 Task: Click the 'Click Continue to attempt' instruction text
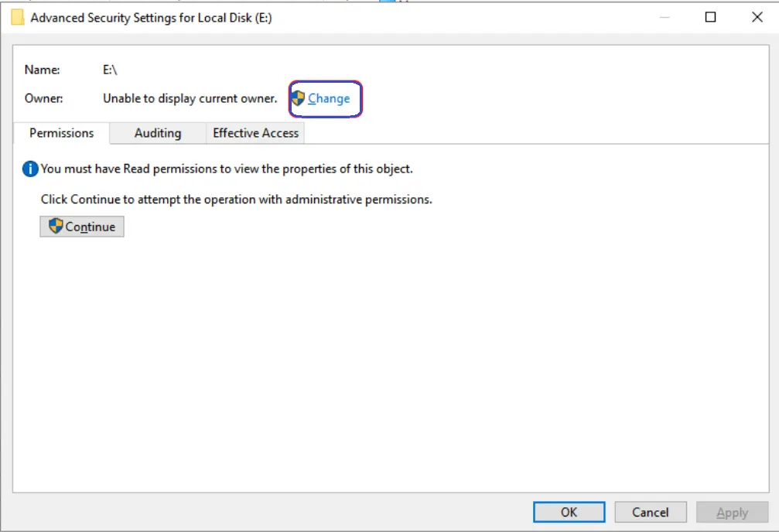coord(236,199)
